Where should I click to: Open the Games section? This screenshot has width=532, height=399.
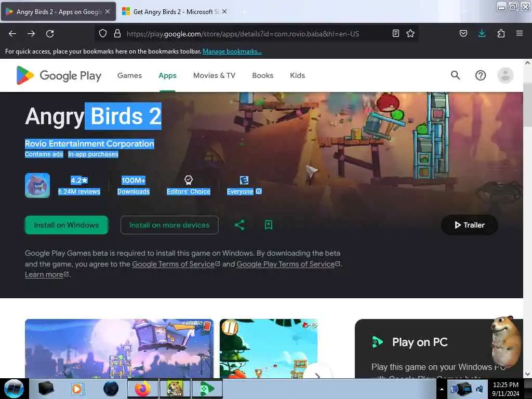129,75
